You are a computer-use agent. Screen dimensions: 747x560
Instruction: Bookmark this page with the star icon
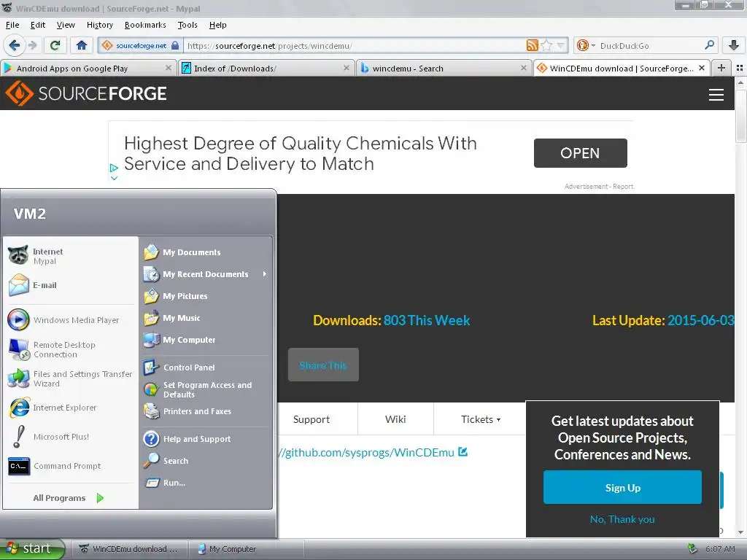click(547, 45)
